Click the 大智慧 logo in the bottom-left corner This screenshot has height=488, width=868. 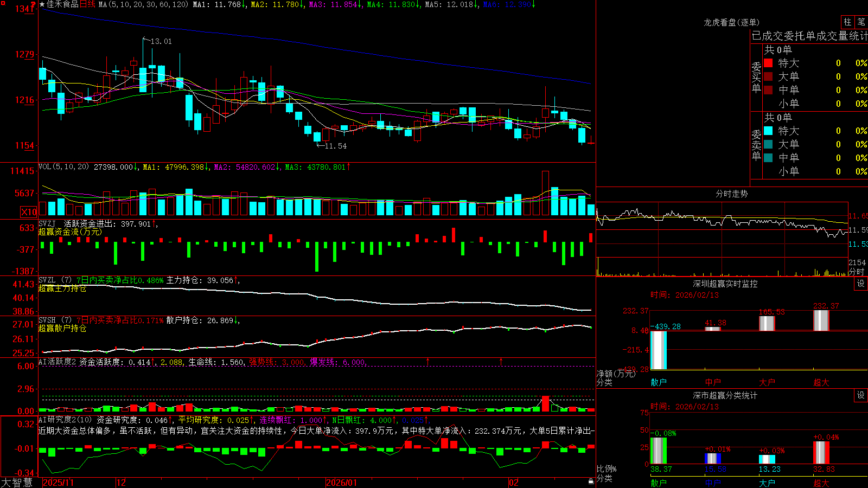pos(17,482)
